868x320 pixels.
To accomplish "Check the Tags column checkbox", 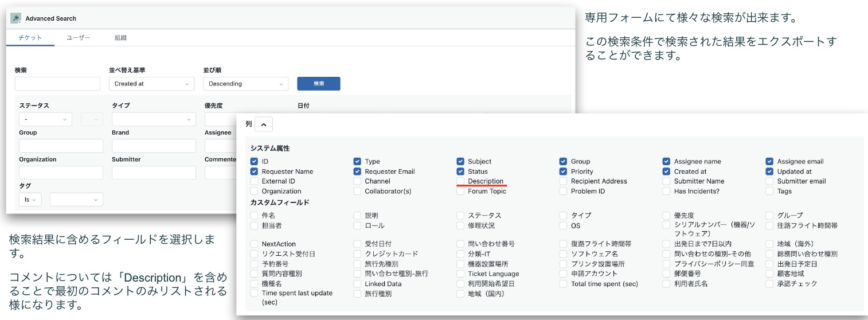I will point(770,192).
